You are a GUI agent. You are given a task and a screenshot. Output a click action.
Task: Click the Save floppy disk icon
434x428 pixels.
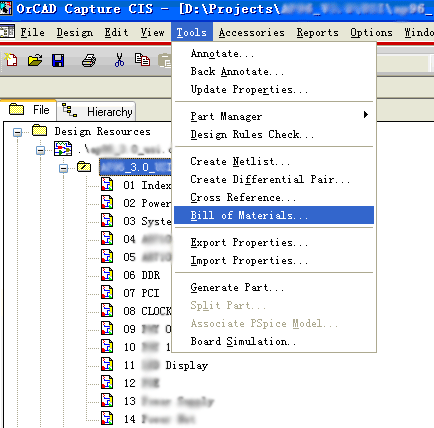[58, 61]
